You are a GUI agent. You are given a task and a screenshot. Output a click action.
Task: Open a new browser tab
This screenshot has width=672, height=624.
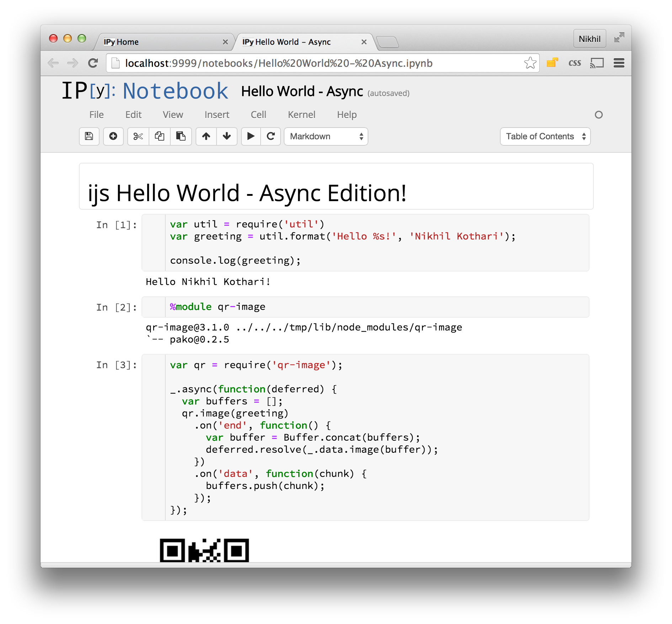(x=388, y=42)
